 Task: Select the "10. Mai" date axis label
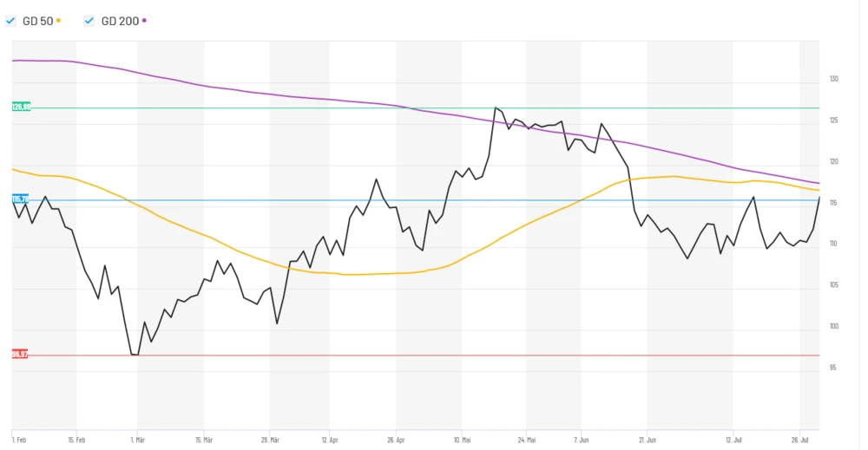pos(462,439)
